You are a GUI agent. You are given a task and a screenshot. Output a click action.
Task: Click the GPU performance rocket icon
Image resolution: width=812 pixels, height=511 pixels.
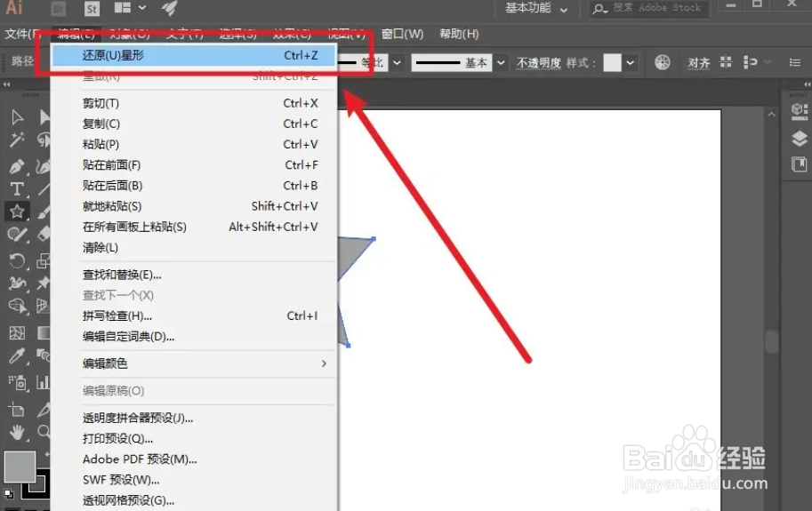(x=169, y=8)
